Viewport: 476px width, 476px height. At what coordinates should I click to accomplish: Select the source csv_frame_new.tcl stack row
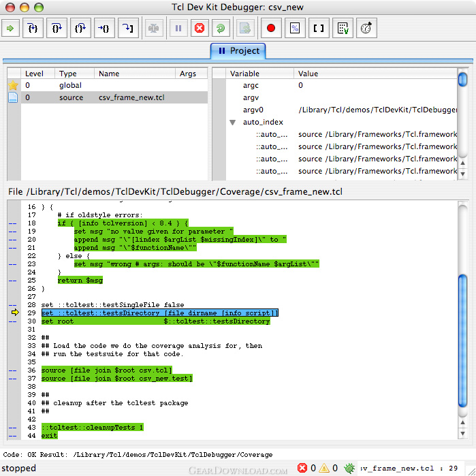pyautogui.click(x=114, y=97)
